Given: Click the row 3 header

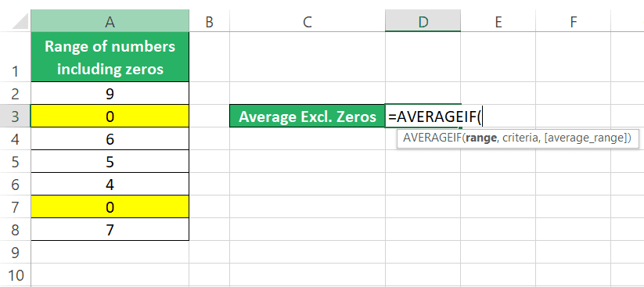Looking at the screenshot, I should tap(15, 117).
